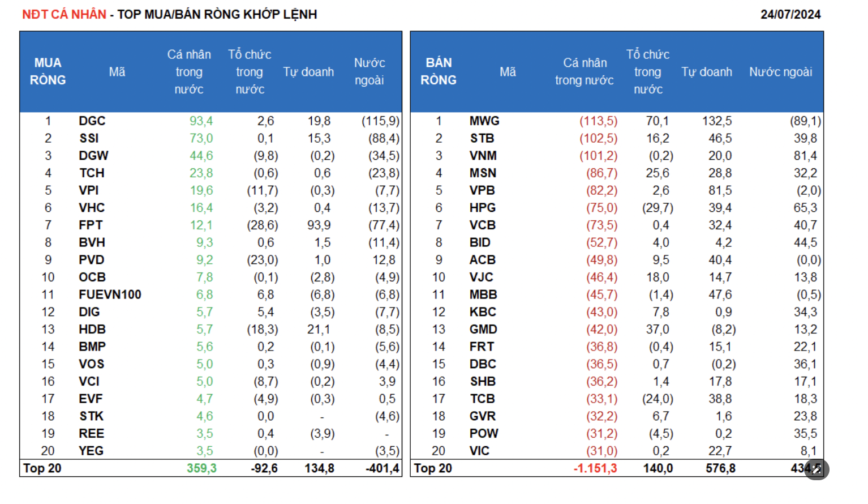
Task: Select ticker FRT
Action: pos(482,347)
